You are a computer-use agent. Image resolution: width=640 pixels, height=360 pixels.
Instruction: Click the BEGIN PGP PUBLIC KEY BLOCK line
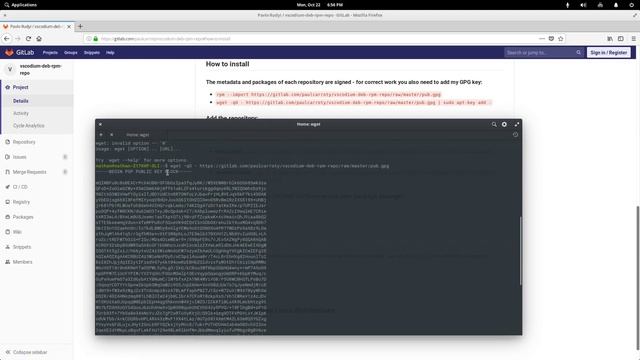(x=144, y=172)
